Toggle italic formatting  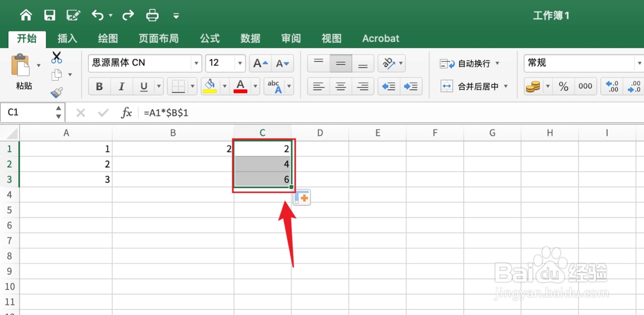click(122, 86)
